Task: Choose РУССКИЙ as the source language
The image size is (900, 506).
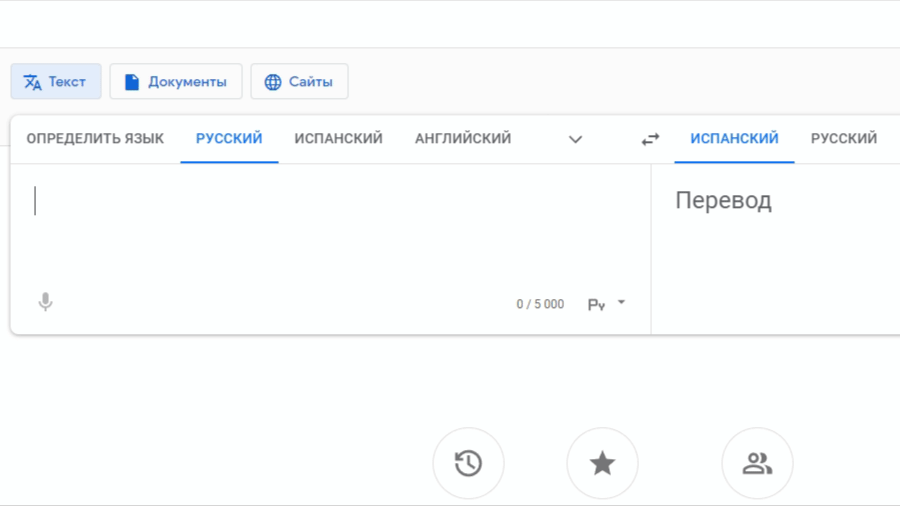Action: [229, 138]
